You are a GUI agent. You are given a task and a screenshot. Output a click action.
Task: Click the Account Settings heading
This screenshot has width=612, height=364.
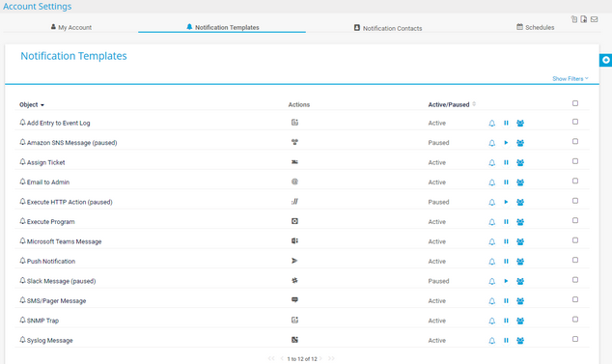coord(37,6)
